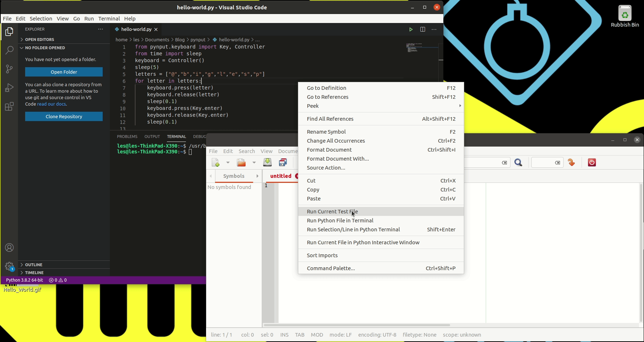This screenshot has height=342, width=644.
Task: Click the Jump to line arrow icon in Geany
Action: [571, 162]
